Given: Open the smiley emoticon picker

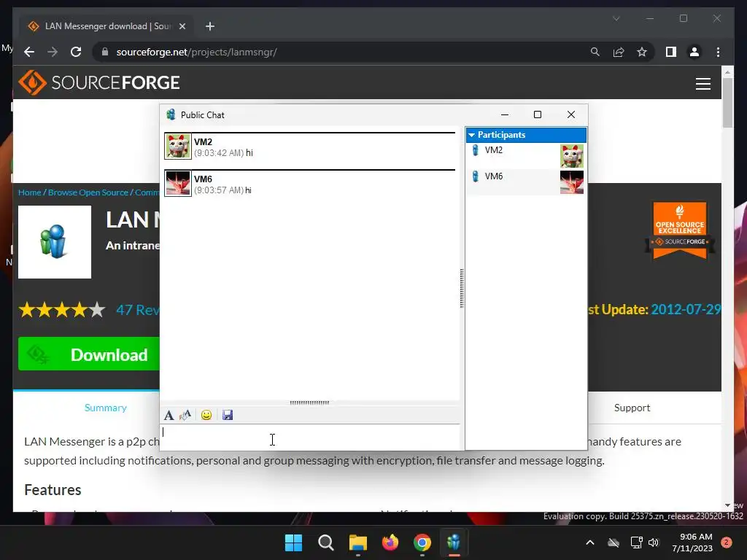Looking at the screenshot, I should tap(206, 415).
